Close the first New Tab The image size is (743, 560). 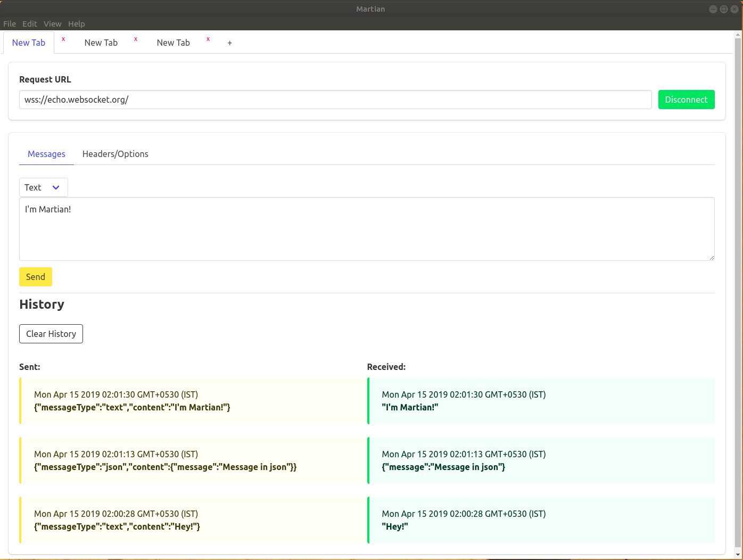pos(63,39)
